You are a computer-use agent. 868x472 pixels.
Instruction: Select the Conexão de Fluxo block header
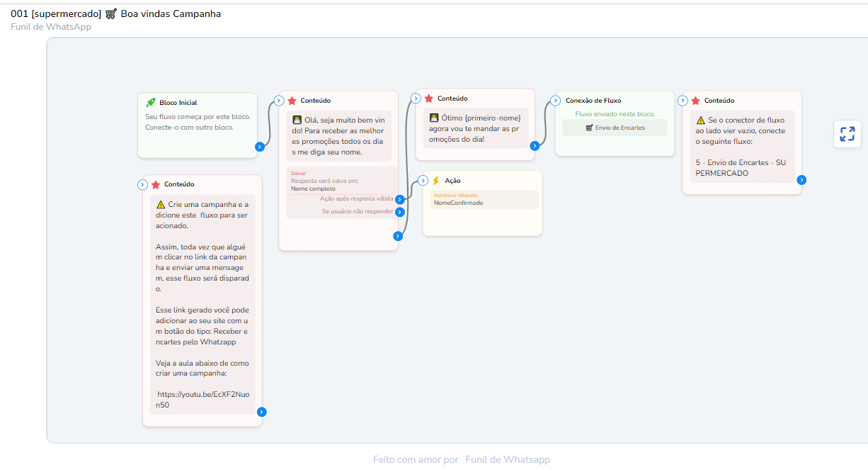coord(593,101)
